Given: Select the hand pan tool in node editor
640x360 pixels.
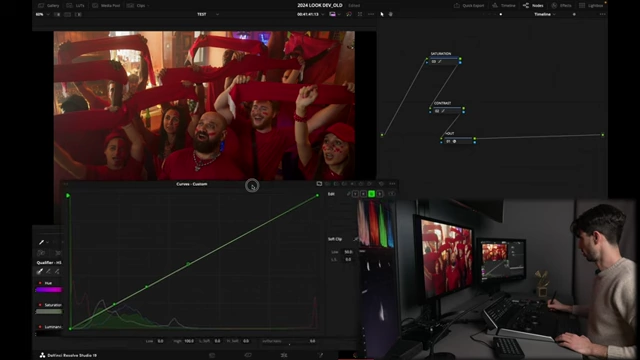Looking at the screenshot, I should tap(391, 14).
